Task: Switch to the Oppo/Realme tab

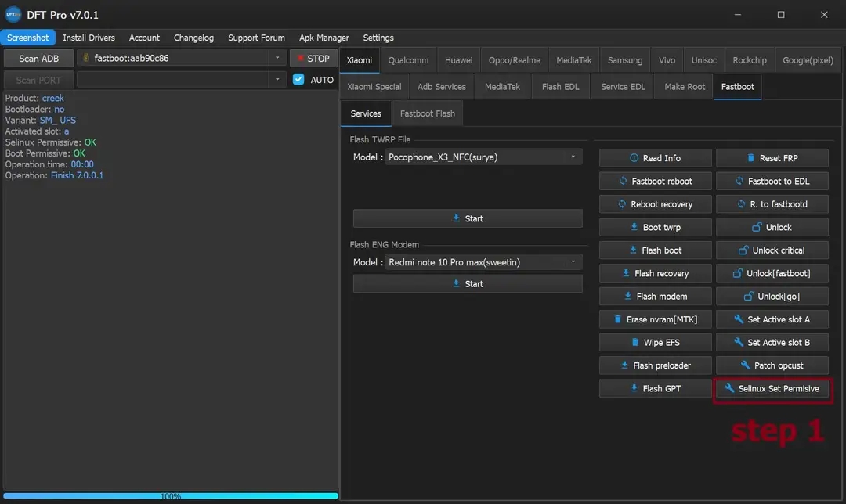Action: (514, 60)
